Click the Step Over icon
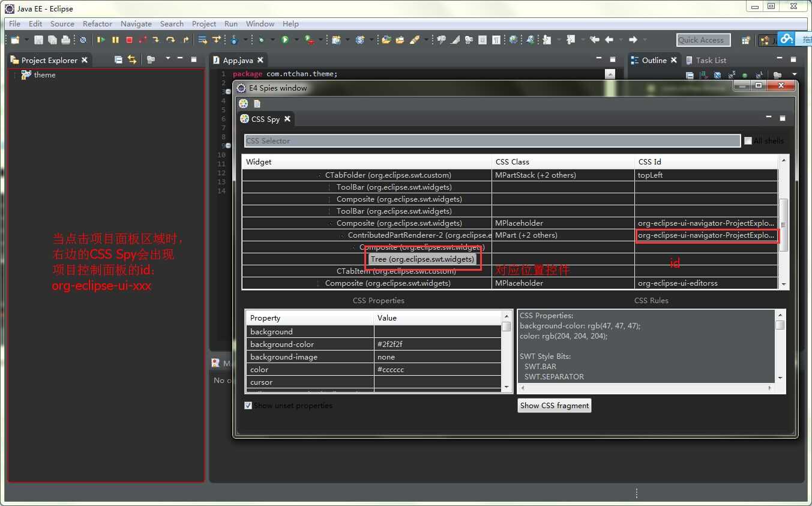This screenshot has width=812, height=506. coord(170,40)
